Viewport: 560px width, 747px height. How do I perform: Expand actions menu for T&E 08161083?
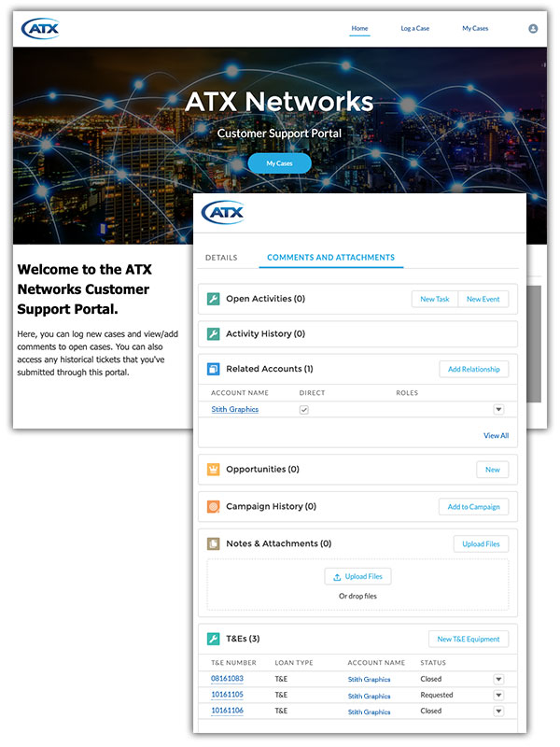point(498,679)
